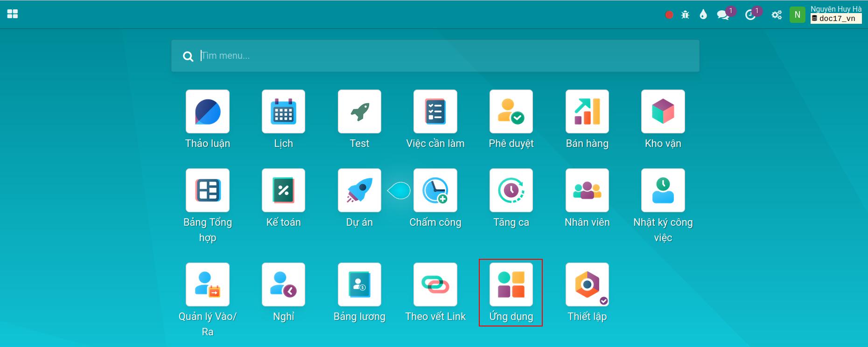Viewport: 868px width, 347px height.
Task: Open the Chấm công app
Action: pyautogui.click(x=435, y=190)
